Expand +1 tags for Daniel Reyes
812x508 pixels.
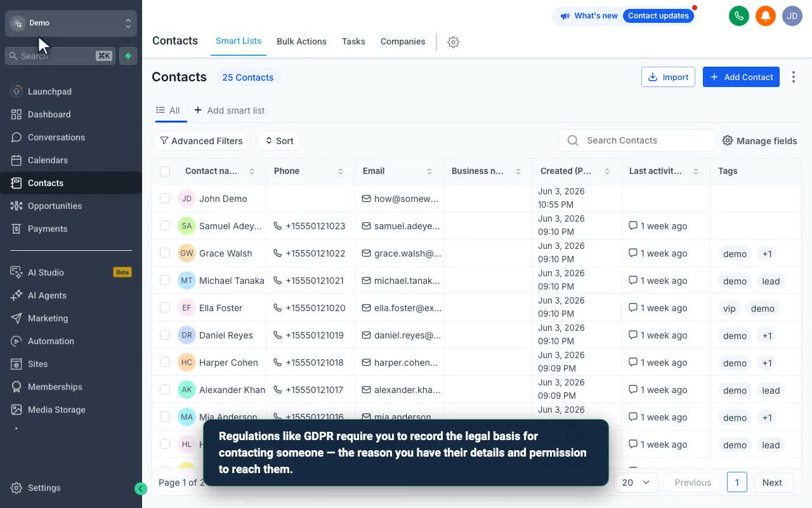click(x=767, y=336)
